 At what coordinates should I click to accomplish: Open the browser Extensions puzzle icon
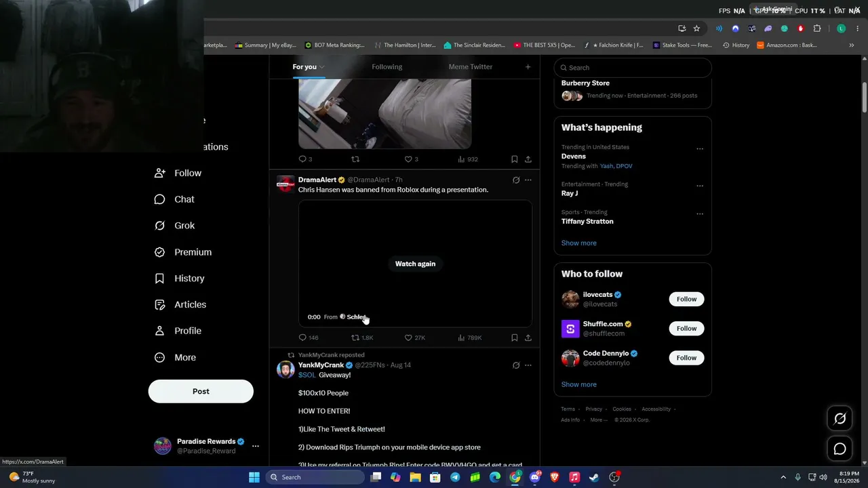click(817, 28)
